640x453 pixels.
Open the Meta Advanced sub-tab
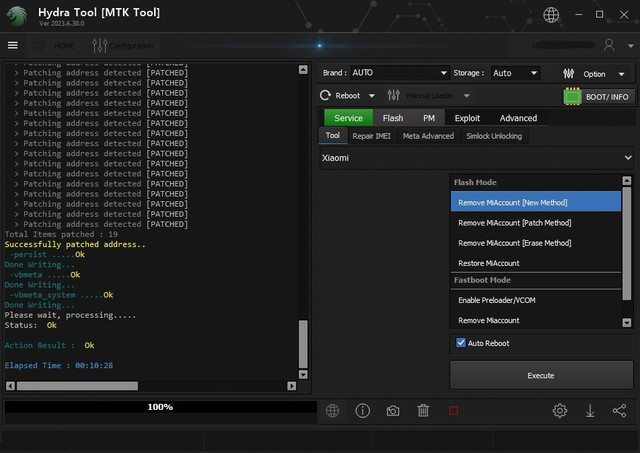[428, 136]
